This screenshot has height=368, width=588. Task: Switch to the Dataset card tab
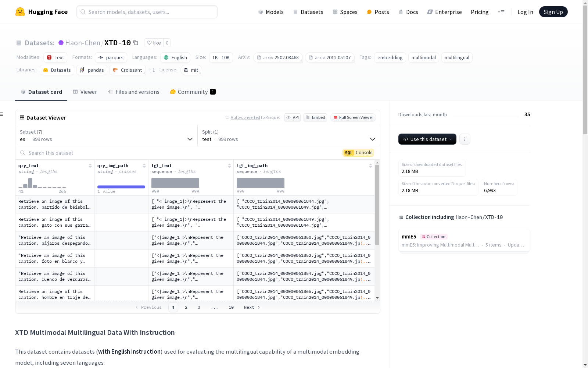pyautogui.click(x=41, y=92)
